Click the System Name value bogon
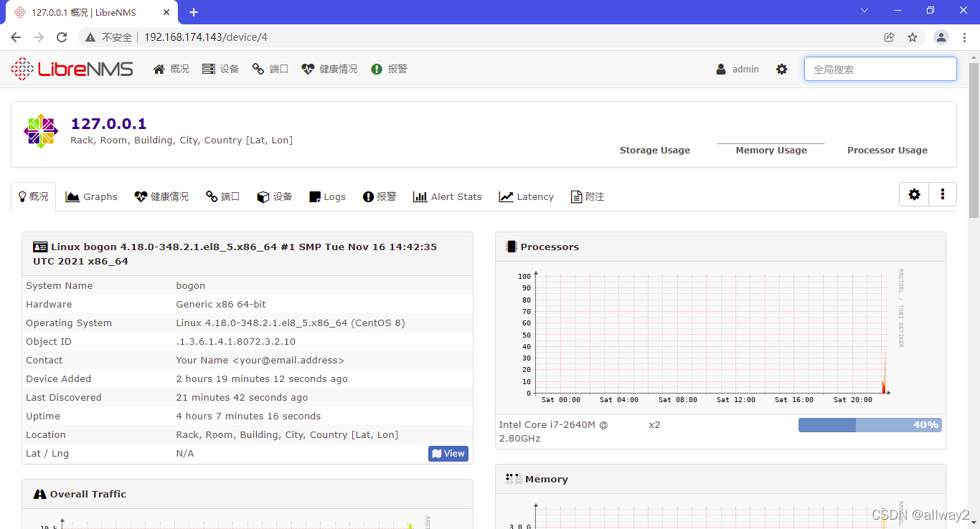The height and width of the screenshot is (529, 980). [x=190, y=286]
